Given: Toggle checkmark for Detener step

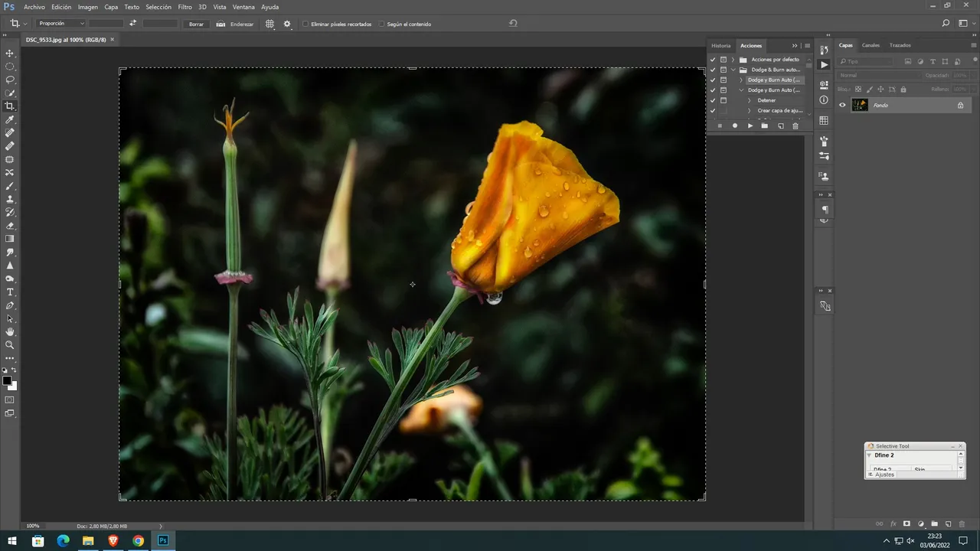Looking at the screenshot, I should pyautogui.click(x=713, y=100).
